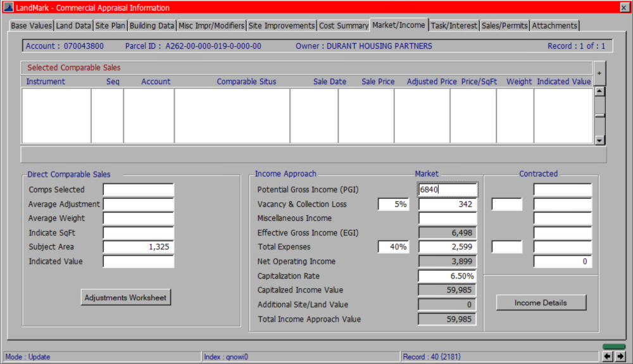
Task: Click the Total Expenses amount 2,599
Action: coord(448,246)
